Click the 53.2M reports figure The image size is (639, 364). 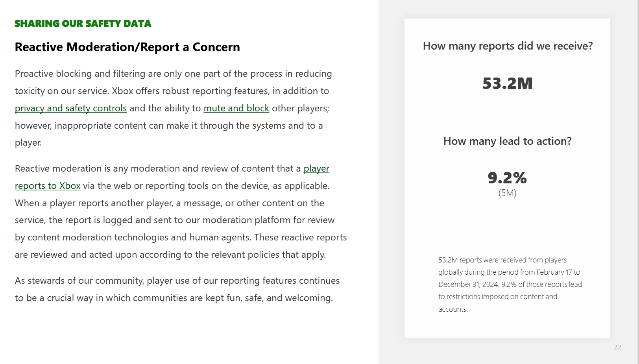coord(507,83)
